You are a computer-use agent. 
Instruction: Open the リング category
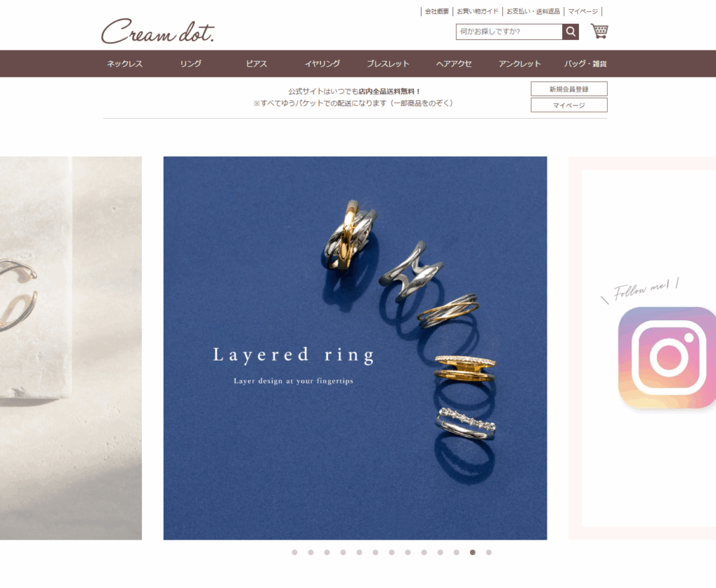pos(190,64)
